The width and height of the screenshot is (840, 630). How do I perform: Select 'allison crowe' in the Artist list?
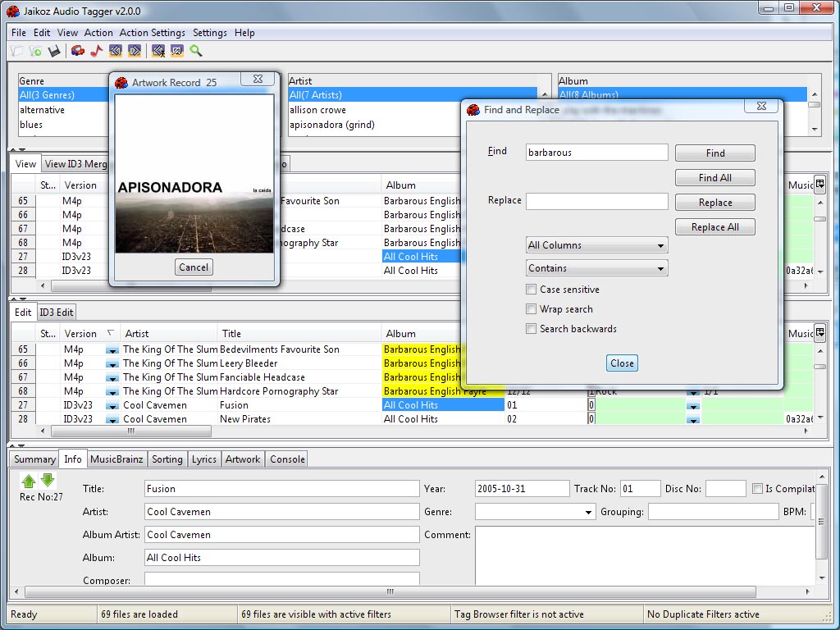click(413, 110)
